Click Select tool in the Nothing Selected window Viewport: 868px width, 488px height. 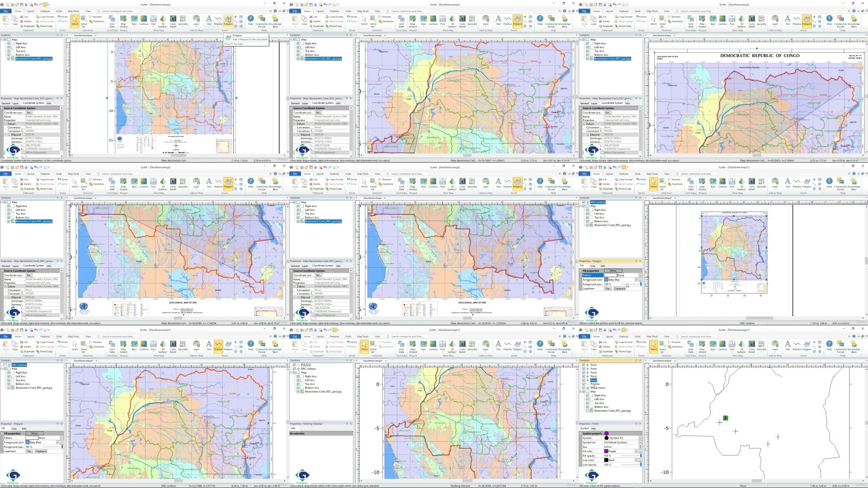(x=364, y=346)
